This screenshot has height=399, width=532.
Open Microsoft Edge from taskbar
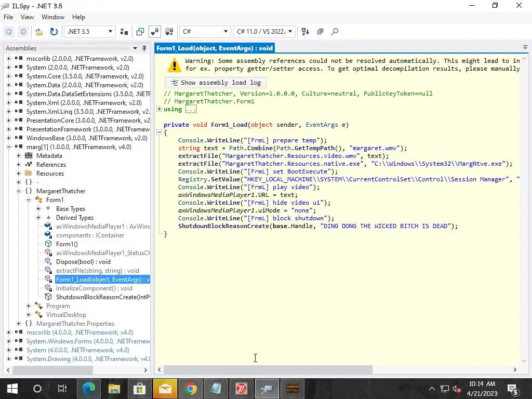pos(89,389)
